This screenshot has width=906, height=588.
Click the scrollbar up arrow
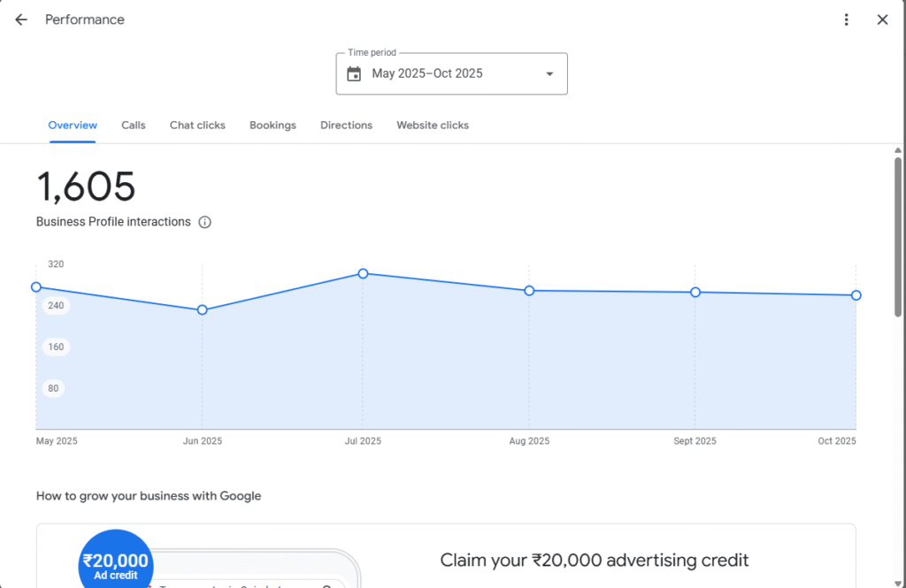[x=899, y=150]
